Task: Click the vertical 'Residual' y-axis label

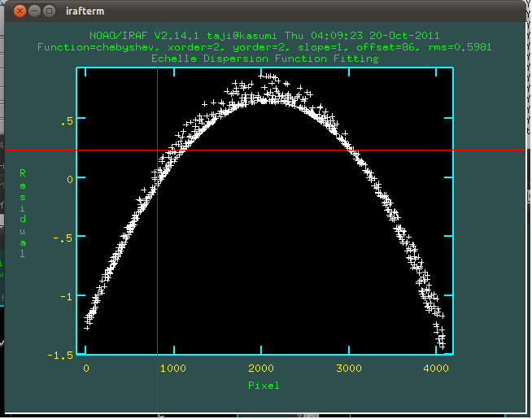Action: [23, 213]
